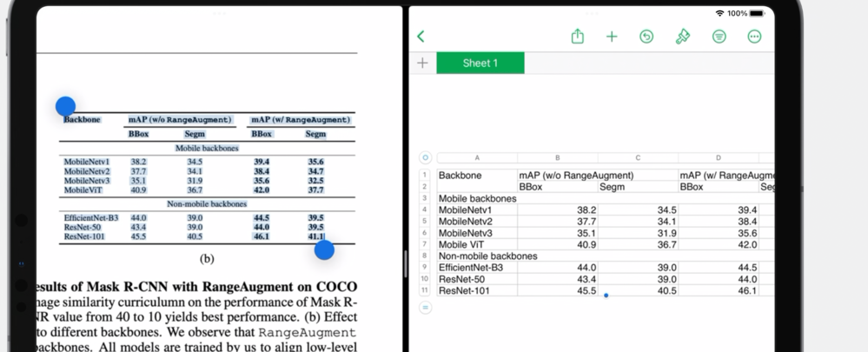This screenshot has width=868, height=352.
Task: Tap spreadsheet cell with value 42.0
Action: pyautogui.click(x=718, y=244)
